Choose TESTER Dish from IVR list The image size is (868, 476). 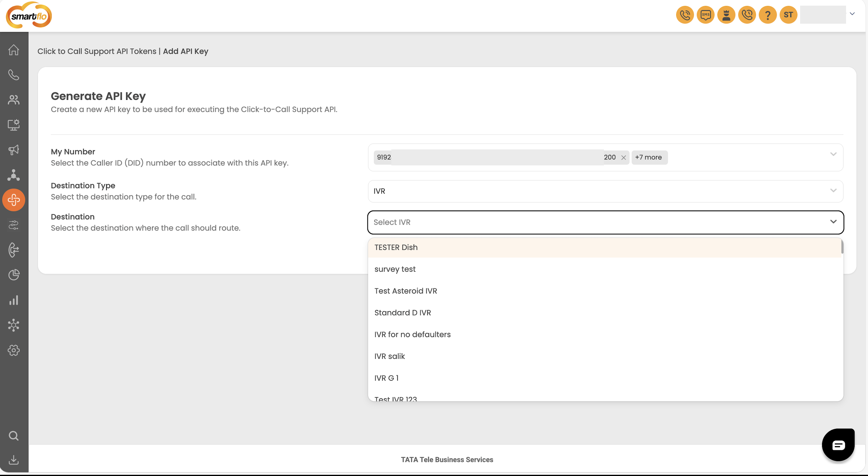605,247
